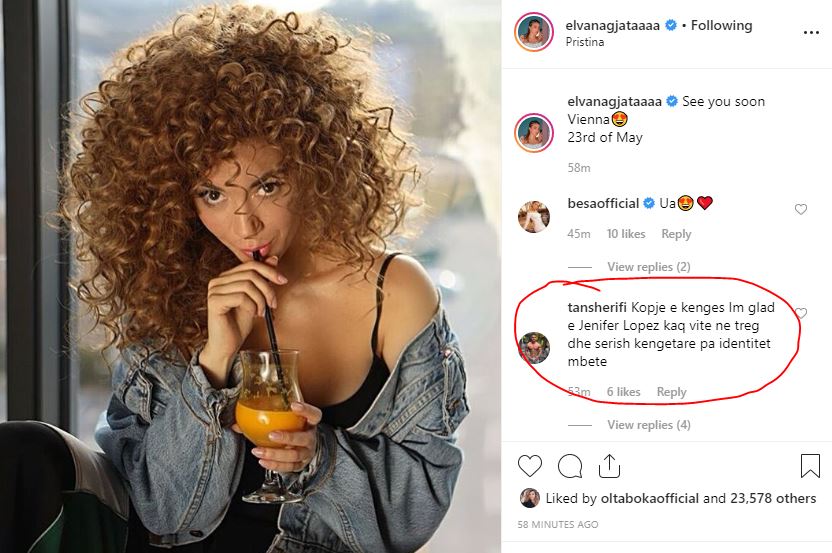Like tansherifi's comment with small heart

click(801, 314)
